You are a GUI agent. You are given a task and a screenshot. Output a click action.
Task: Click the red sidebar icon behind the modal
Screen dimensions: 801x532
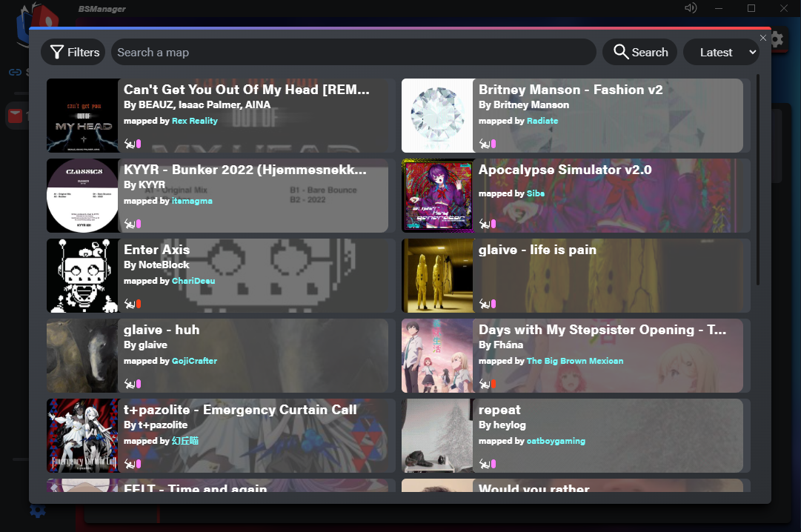(x=16, y=116)
